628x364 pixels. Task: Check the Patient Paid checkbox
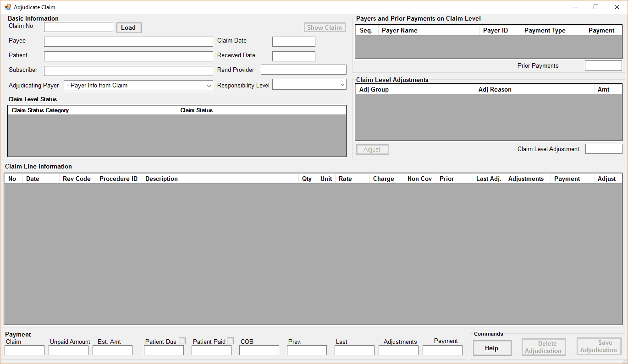click(230, 341)
